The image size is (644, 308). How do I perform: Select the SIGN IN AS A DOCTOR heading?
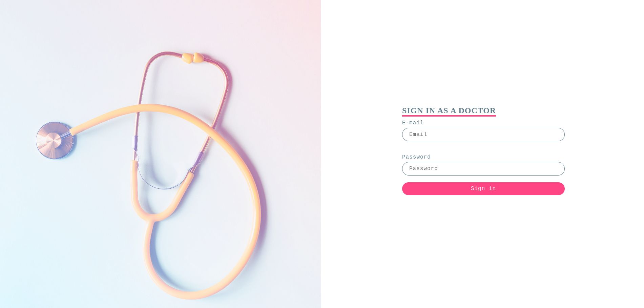(449, 110)
